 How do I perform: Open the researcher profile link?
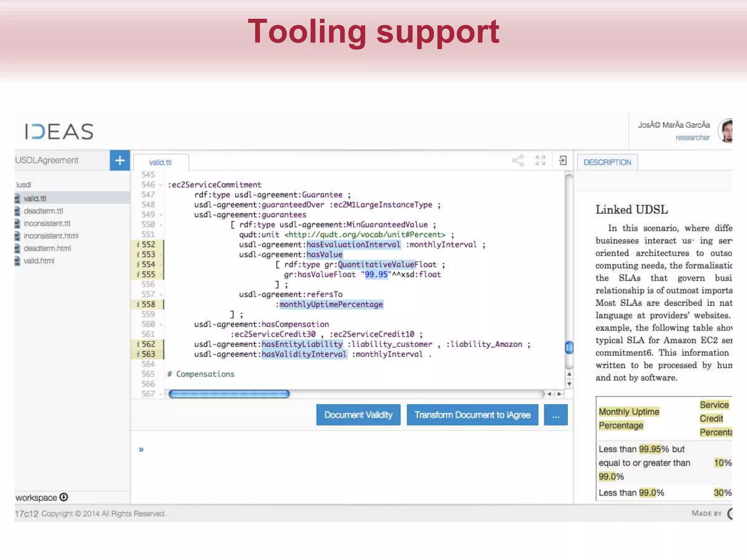pos(693,137)
